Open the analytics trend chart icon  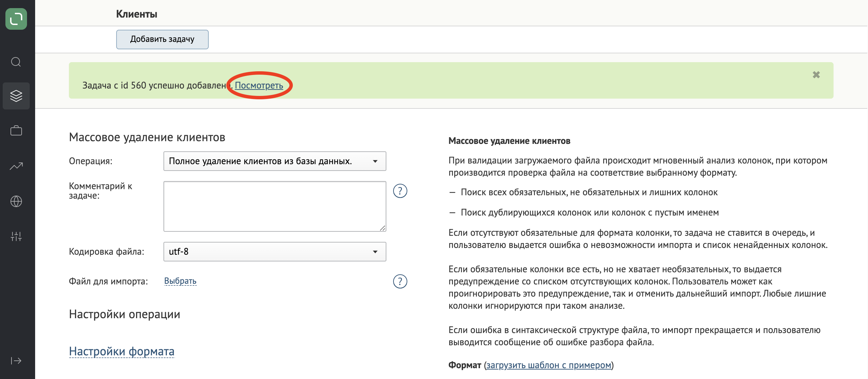point(16,166)
